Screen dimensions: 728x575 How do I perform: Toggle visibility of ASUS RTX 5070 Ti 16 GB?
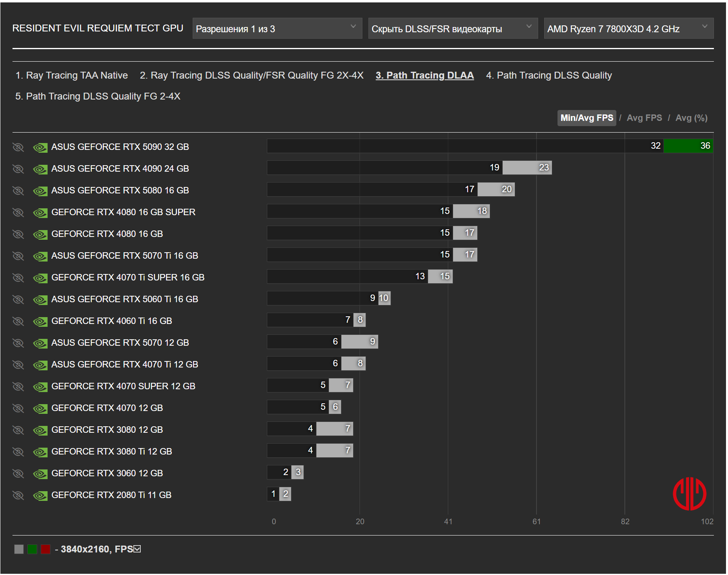pos(18,256)
